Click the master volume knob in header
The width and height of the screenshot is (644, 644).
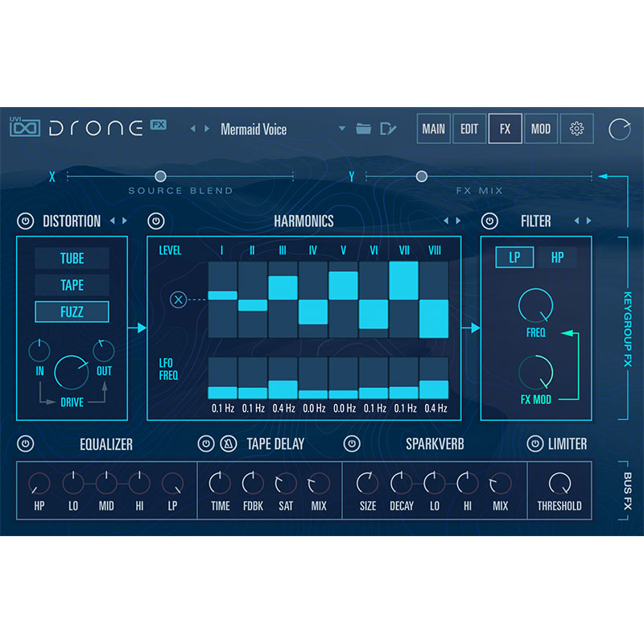pos(619,130)
